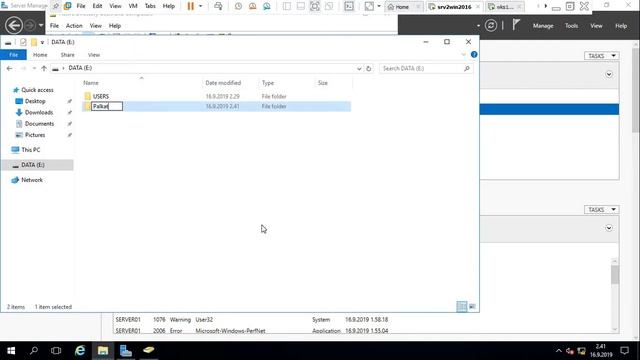The width and height of the screenshot is (640, 360).
Task: Open Downloads in navigation pane
Action: pos(38,112)
